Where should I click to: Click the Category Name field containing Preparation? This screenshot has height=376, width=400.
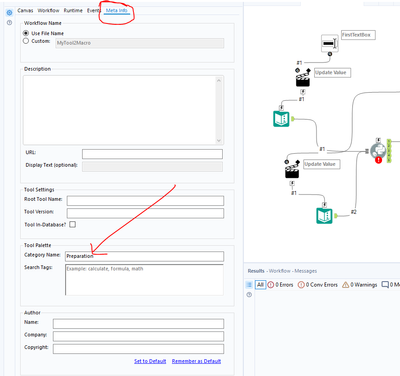coord(145,256)
